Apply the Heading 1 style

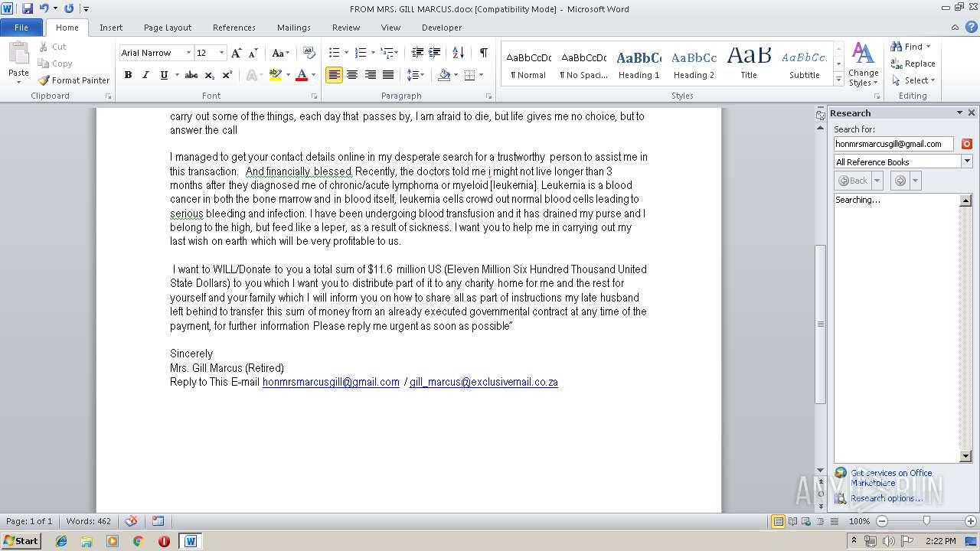pyautogui.click(x=639, y=64)
